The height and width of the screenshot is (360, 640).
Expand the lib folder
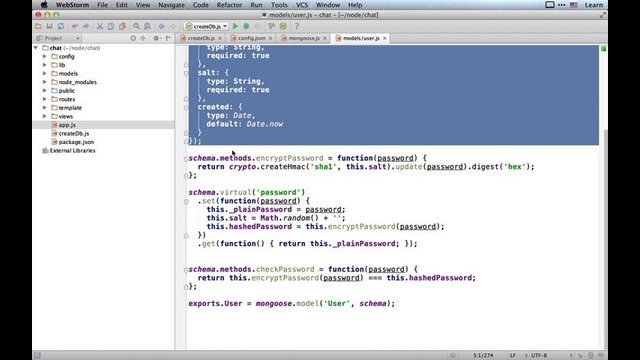[44, 65]
